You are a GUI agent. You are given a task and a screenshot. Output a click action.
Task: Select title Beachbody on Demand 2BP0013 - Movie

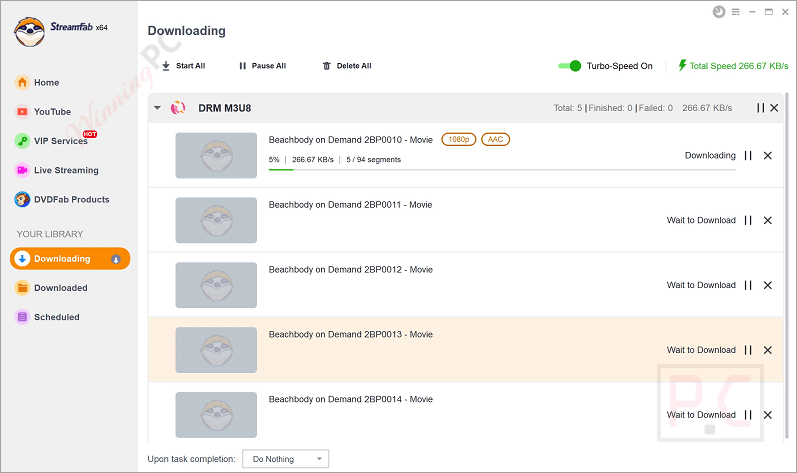tap(351, 334)
